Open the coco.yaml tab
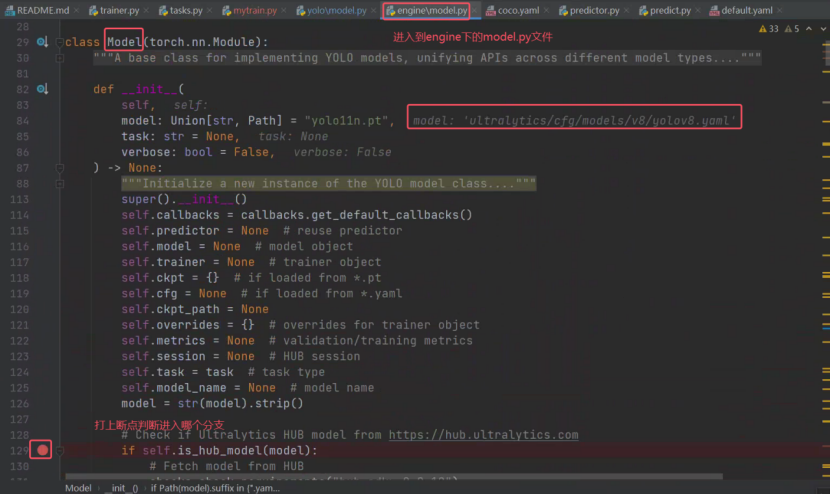This screenshot has width=831, height=494. pos(518,10)
